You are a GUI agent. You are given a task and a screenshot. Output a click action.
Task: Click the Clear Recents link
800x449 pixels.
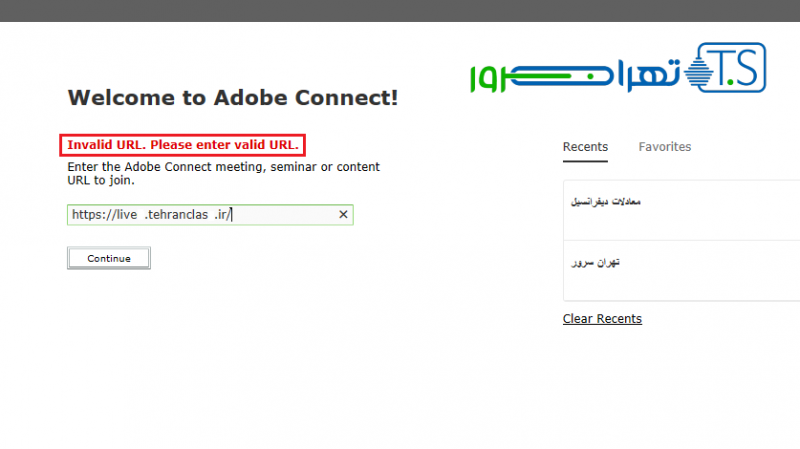[602, 319]
